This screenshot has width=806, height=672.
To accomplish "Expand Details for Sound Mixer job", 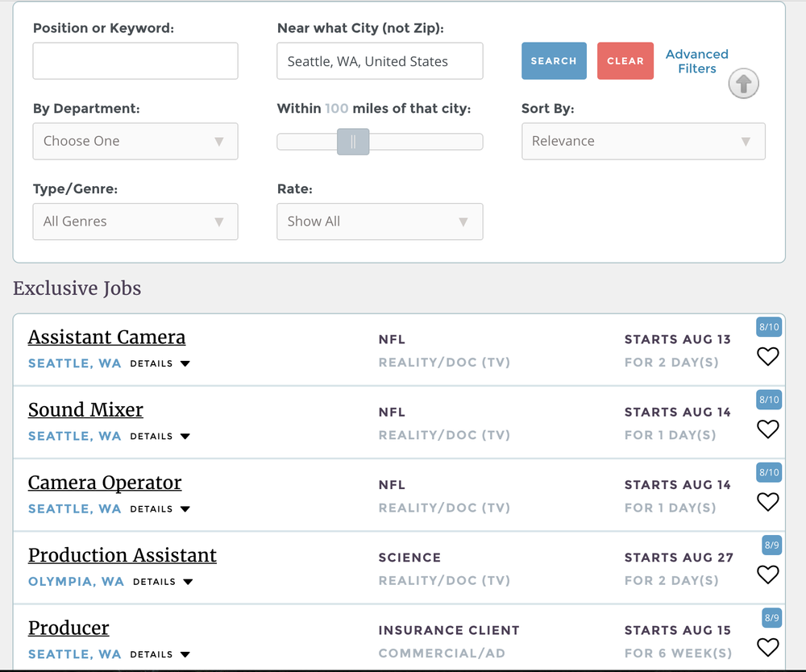I will (x=160, y=436).
